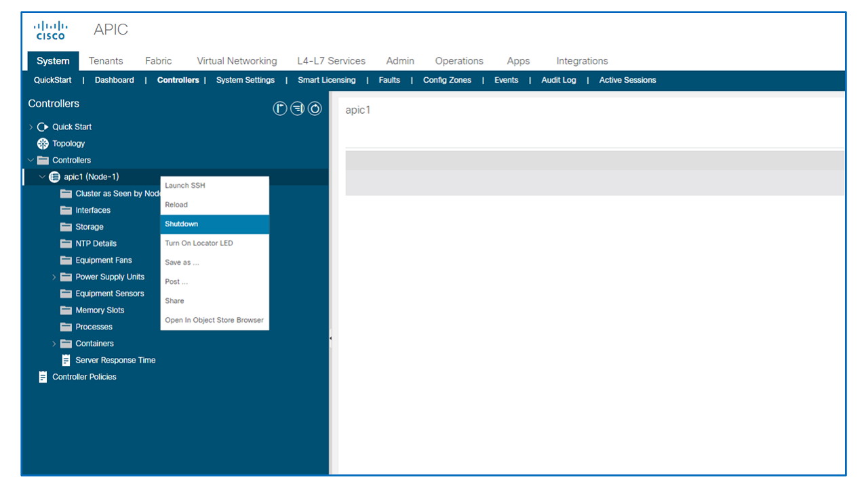The height and width of the screenshot is (488, 868).
Task: Open the System tab
Action: click(x=53, y=61)
